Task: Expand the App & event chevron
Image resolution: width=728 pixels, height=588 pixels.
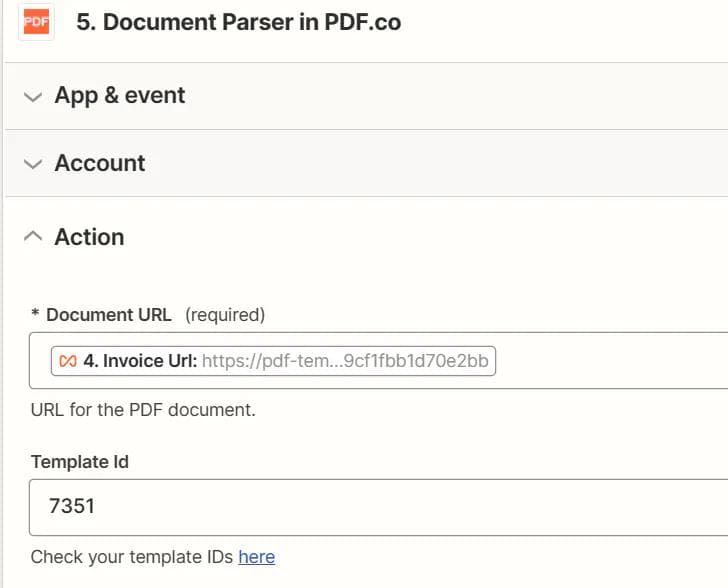Action: 34,97
